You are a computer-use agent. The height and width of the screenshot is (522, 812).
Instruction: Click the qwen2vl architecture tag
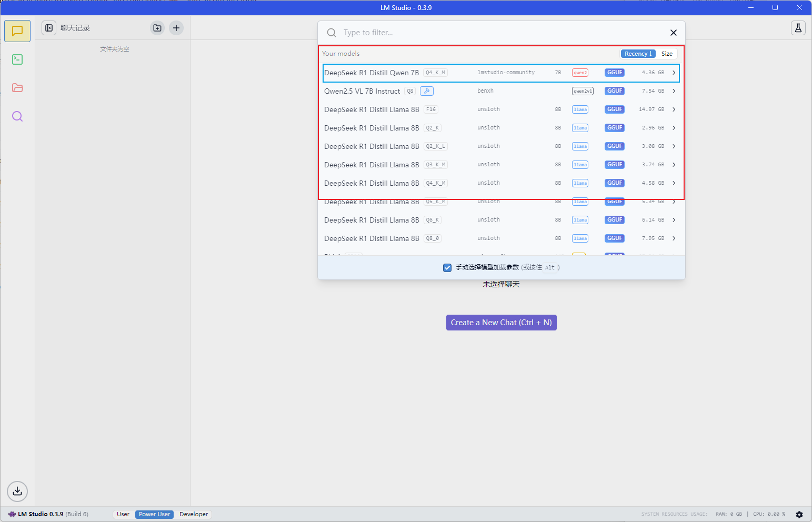click(x=583, y=91)
